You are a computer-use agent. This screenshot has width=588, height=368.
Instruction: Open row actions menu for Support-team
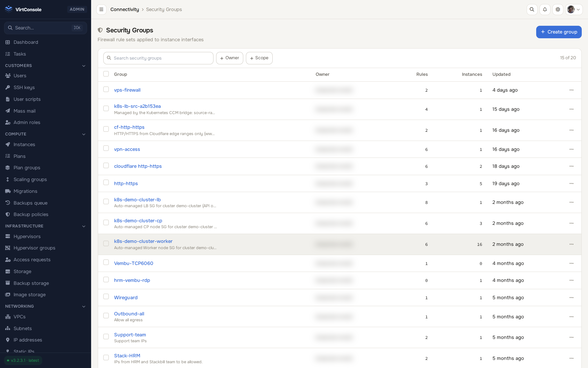(x=571, y=337)
